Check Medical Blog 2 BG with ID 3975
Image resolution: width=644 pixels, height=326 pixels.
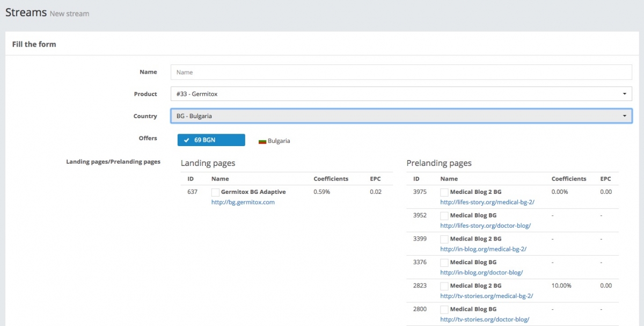[444, 192]
